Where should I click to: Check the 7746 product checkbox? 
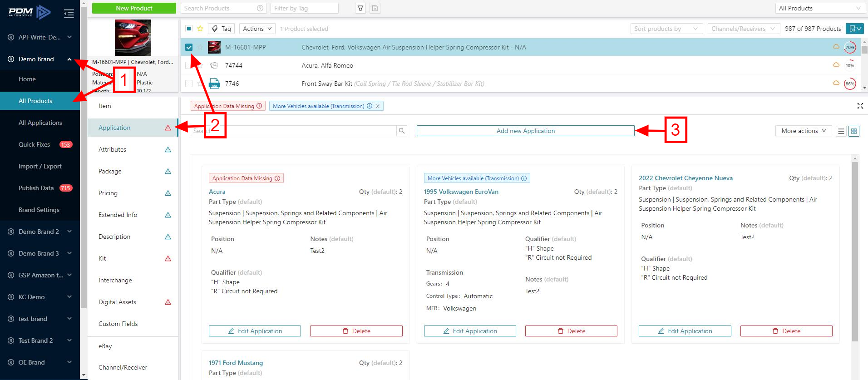(189, 84)
